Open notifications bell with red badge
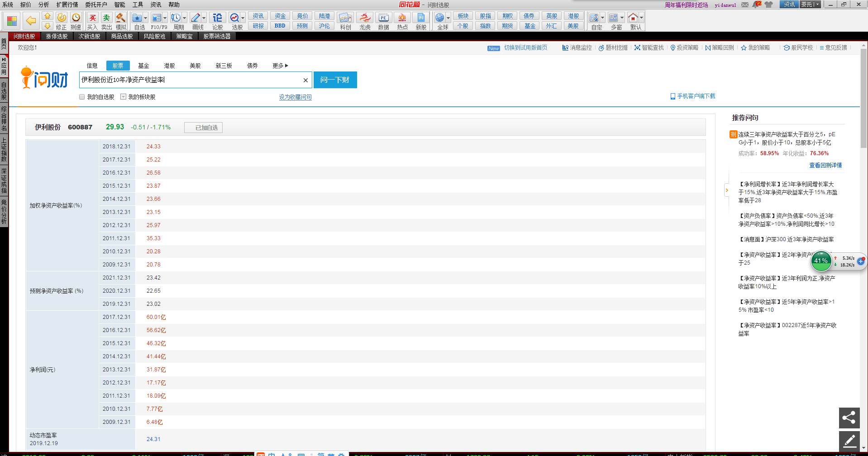The image size is (868, 456). point(757,5)
